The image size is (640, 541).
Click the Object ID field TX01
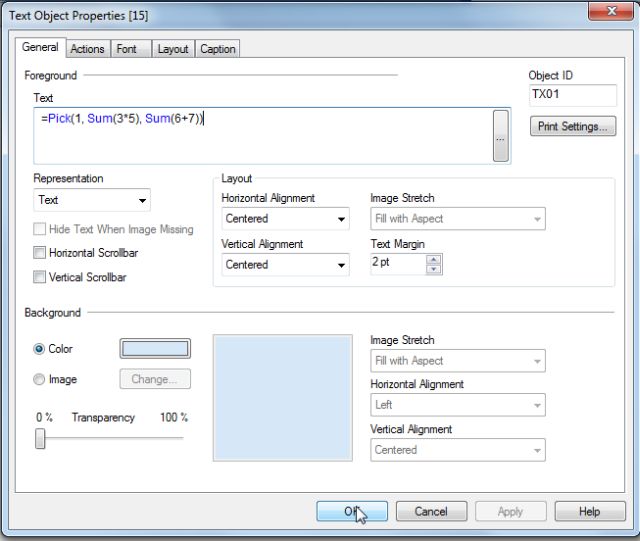coord(573,95)
